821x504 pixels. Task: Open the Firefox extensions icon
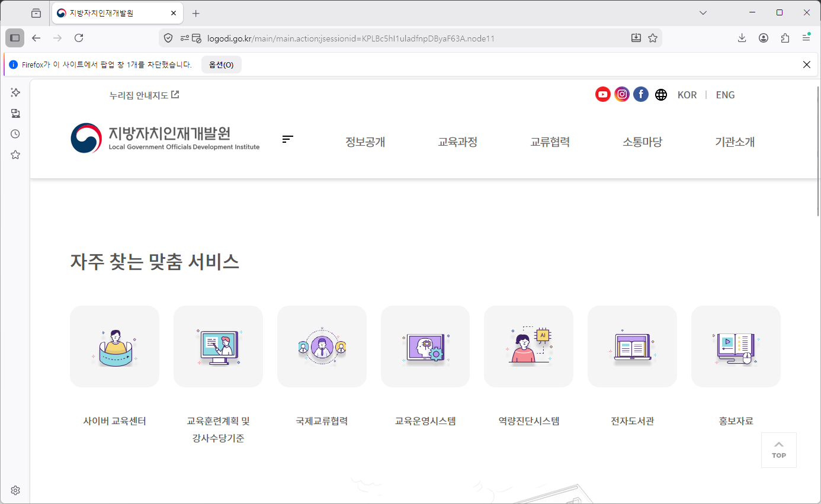click(x=785, y=38)
